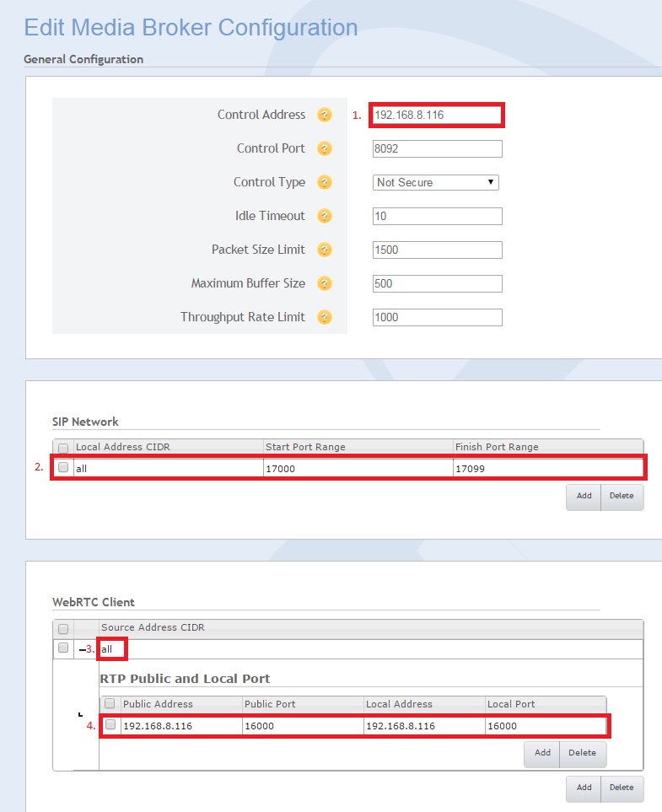This screenshot has width=662, height=812.
Task: Click Public Port column header
Action: (x=303, y=704)
